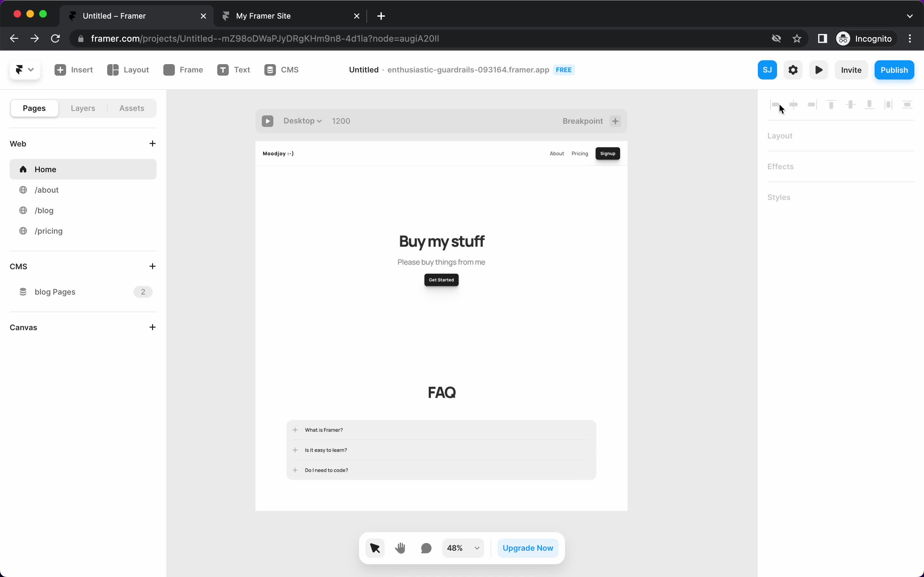Expand the Breakpoint plus menu
Viewport: 924px width, 577px height.
615,120
